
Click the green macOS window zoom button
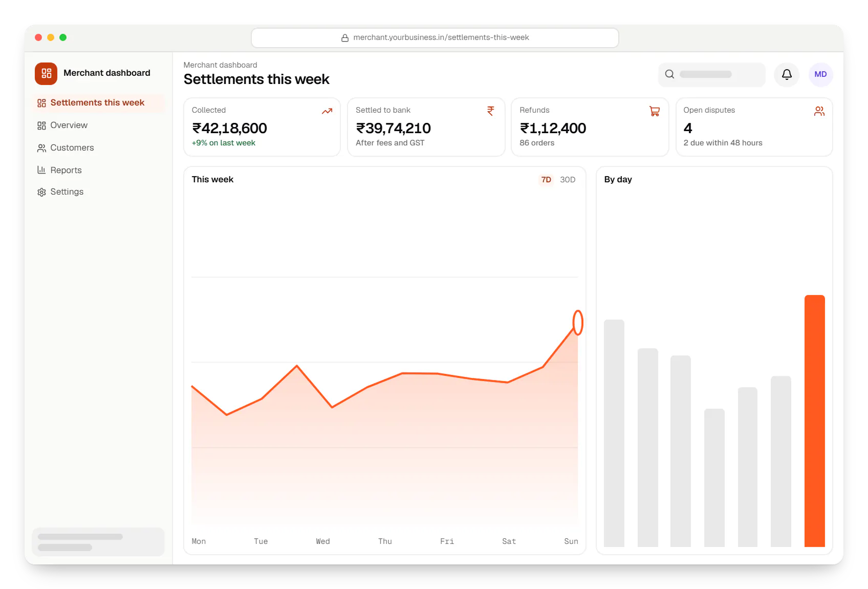tap(63, 37)
